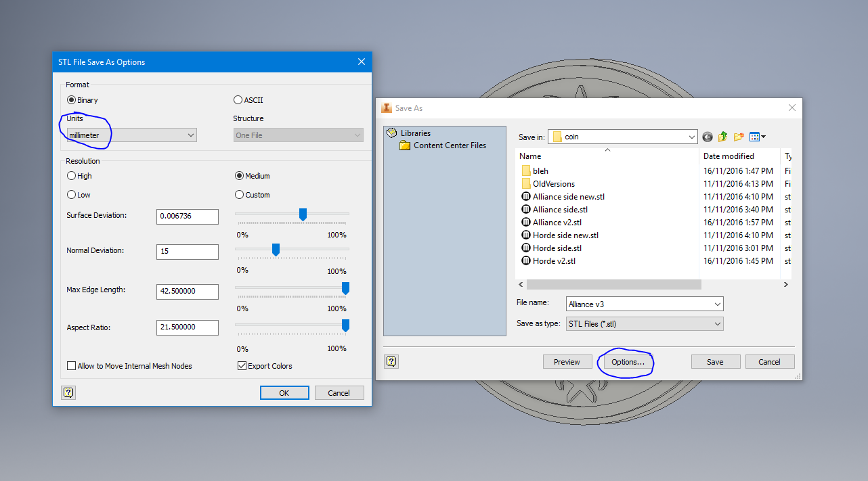Click the Create New Folder icon
868x481 pixels.
[739, 137]
